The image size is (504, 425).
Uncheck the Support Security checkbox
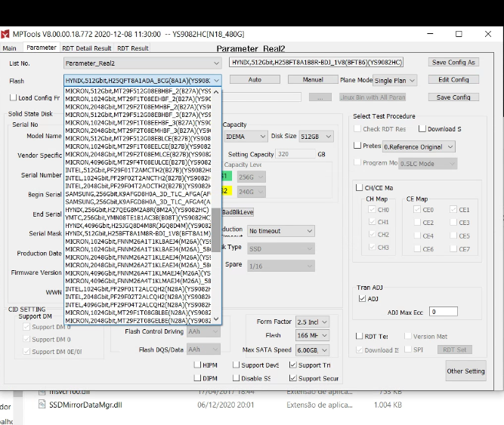click(x=292, y=378)
